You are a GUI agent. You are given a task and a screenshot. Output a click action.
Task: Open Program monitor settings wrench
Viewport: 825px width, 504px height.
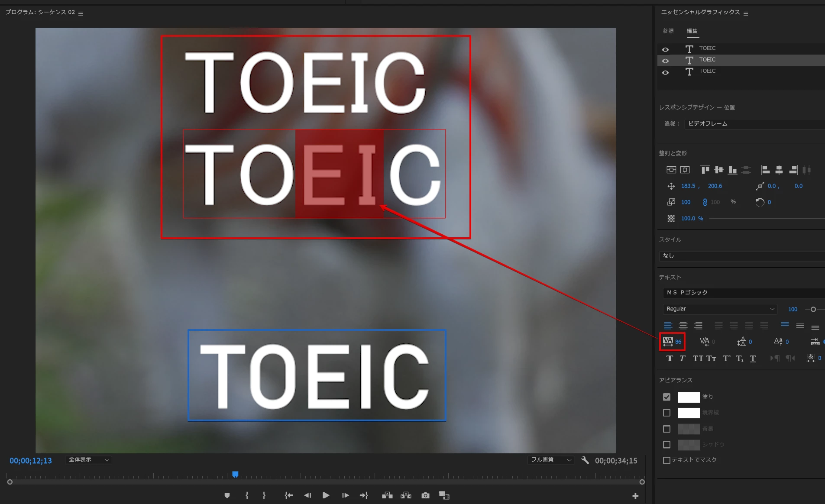(x=585, y=460)
